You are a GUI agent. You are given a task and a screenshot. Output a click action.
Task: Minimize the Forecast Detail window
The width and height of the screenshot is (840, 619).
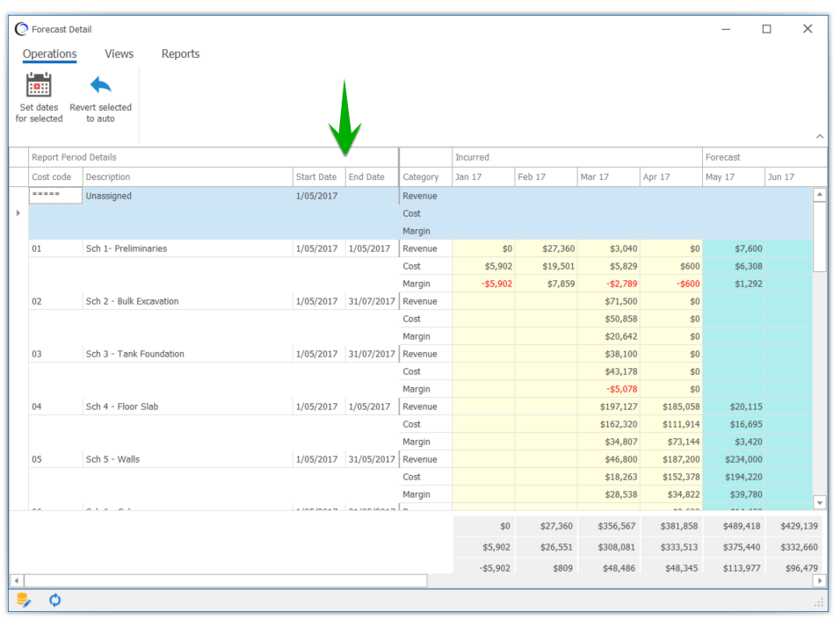coord(726,29)
